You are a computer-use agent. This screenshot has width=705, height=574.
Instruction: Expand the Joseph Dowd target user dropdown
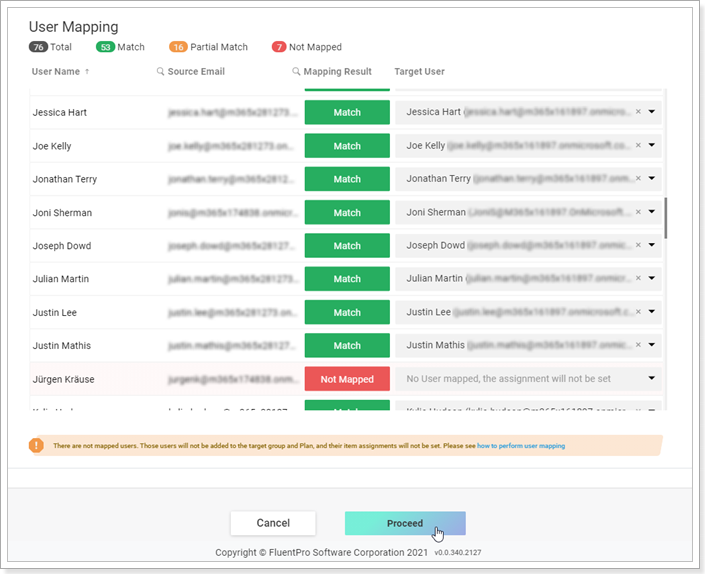(651, 245)
